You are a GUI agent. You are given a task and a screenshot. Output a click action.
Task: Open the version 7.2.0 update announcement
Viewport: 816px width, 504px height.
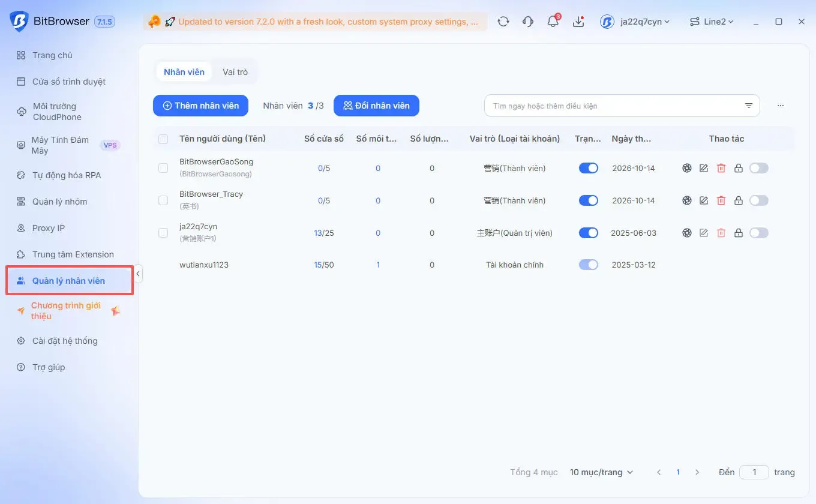pyautogui.click(x=315, y=22)
